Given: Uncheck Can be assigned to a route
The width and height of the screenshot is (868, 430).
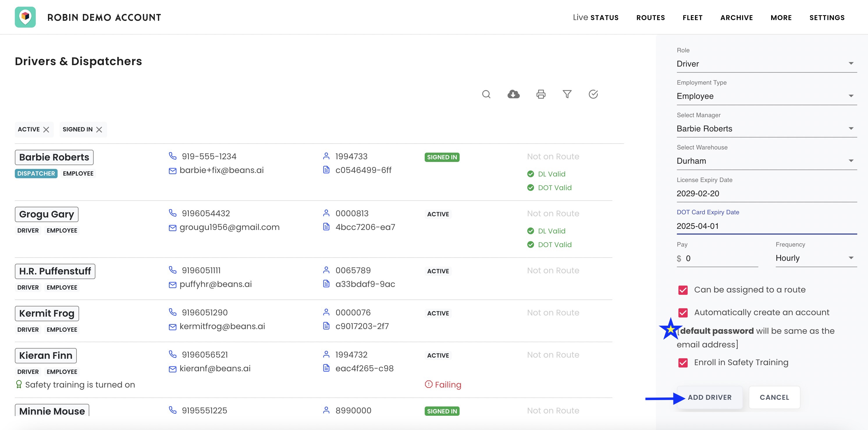Looking at the screenshot, I should coord(683,290).
